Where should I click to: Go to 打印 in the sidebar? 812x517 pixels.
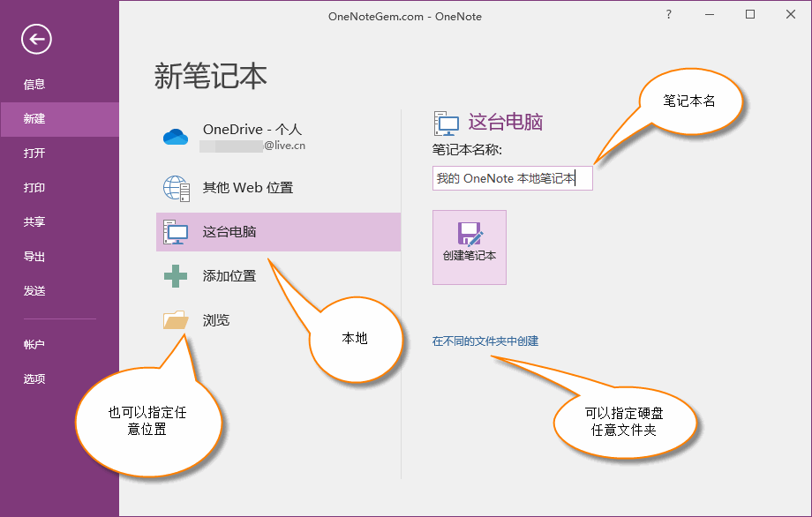coord(34,187)
